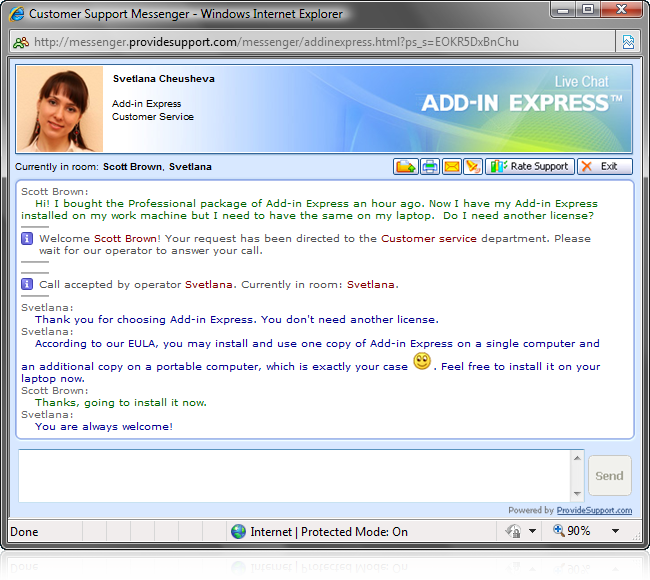Click the 90% zoom magnifier
This screenshot has height=580, width=650.
point(558,530)
